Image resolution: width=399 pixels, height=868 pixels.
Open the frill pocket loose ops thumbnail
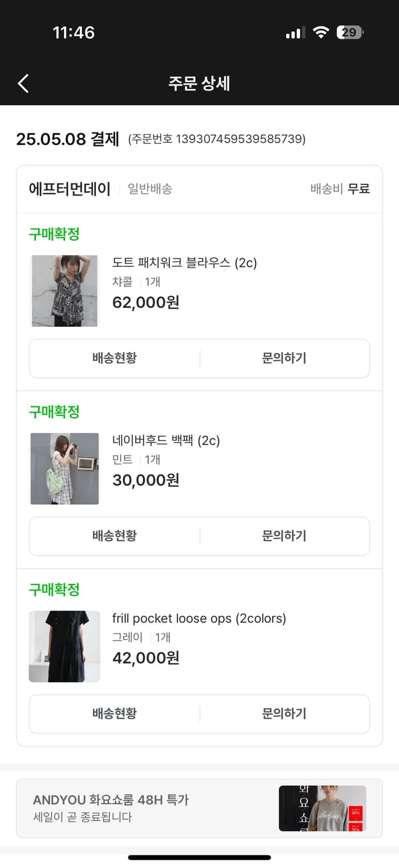click(64, 646)
